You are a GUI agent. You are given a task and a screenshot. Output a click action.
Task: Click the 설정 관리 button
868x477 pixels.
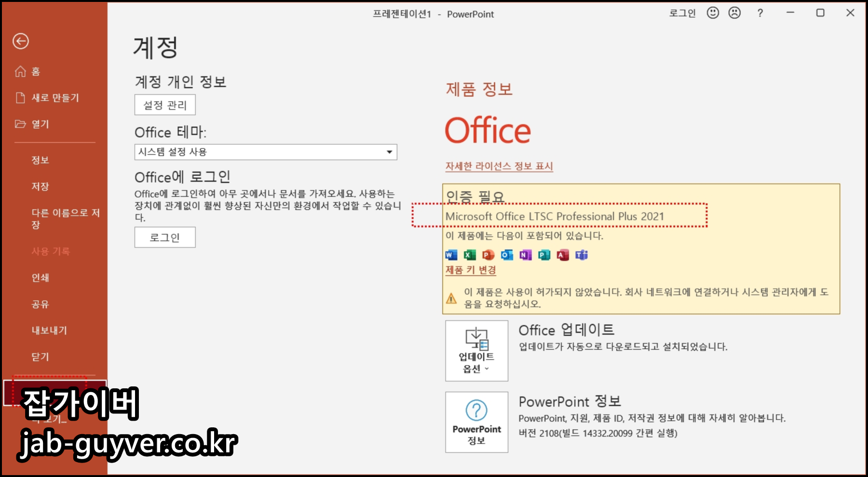click(165, 105)
